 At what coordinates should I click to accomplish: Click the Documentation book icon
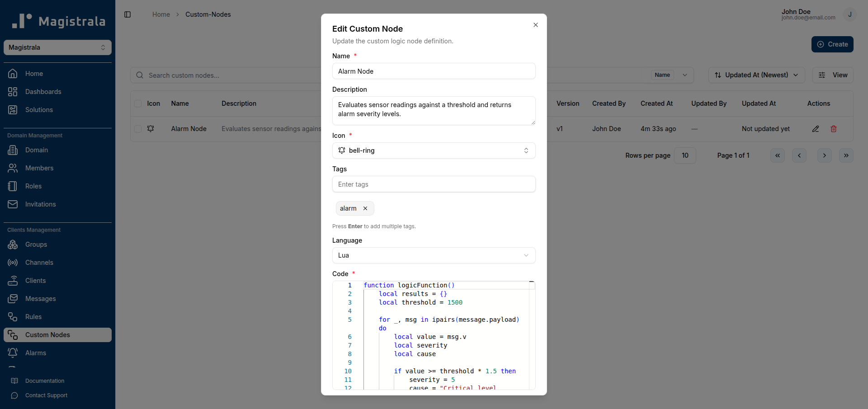(14, 381)
